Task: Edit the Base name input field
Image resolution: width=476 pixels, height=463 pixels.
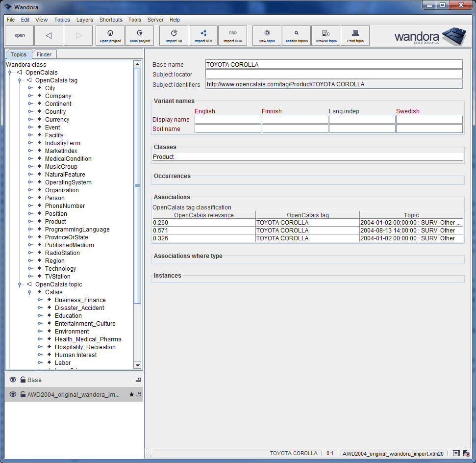Action: pyautogui.click(x=333, y=64)
